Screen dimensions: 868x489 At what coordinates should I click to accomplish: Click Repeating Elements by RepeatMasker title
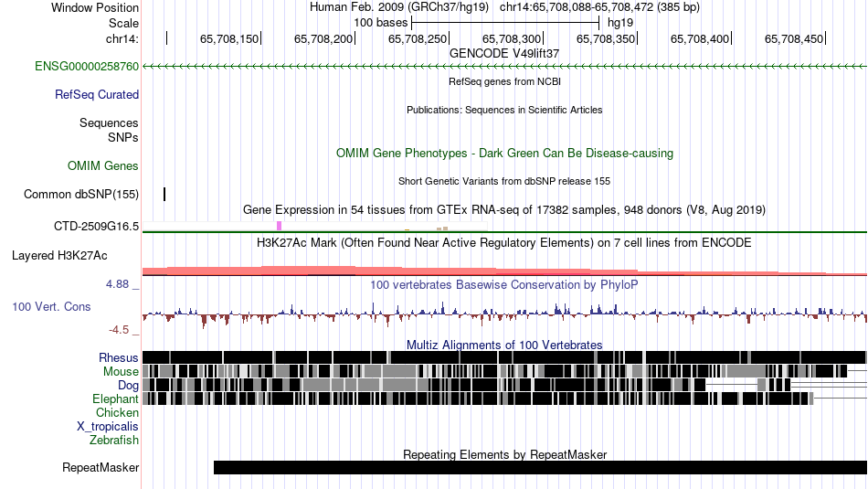[x=504, y=454]
